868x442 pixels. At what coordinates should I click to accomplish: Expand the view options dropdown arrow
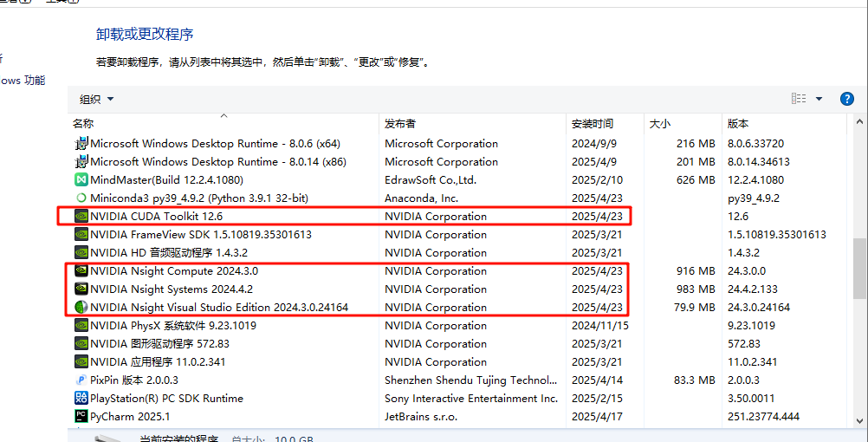coord(819,99)
